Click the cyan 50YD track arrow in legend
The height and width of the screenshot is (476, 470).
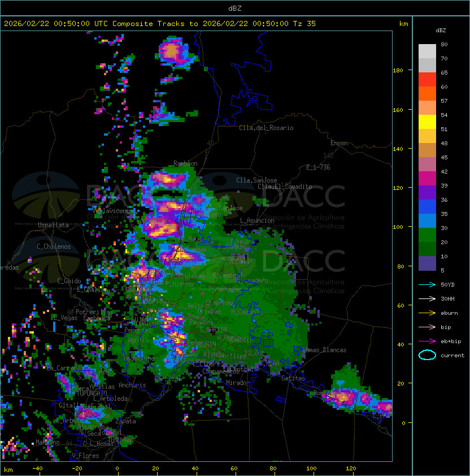coord(427,284)
